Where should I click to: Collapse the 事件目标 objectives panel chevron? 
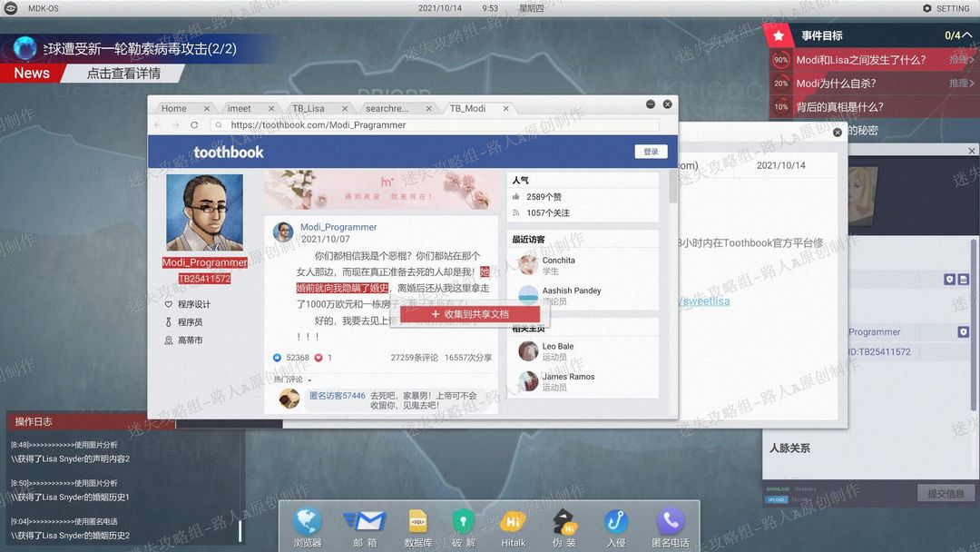pos(967,35)
